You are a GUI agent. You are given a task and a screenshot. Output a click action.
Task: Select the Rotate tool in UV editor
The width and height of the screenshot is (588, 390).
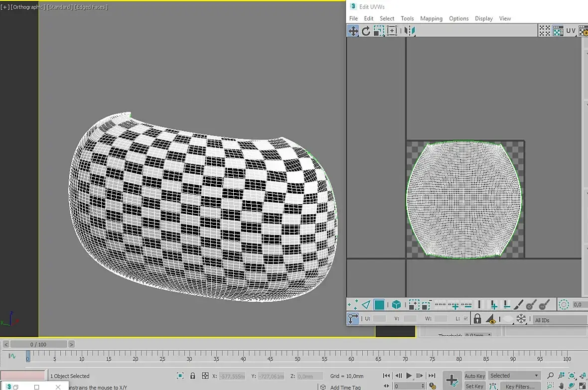[366, 31]
